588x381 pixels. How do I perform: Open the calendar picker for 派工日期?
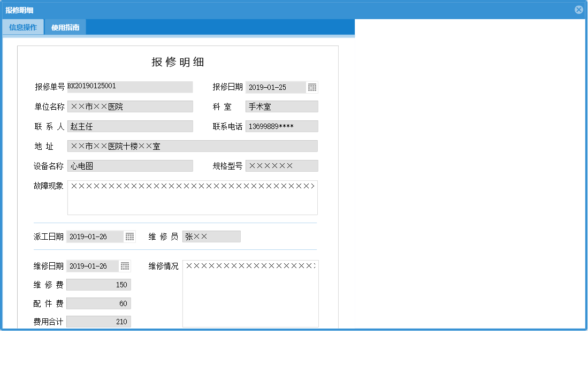coord(129,236)
